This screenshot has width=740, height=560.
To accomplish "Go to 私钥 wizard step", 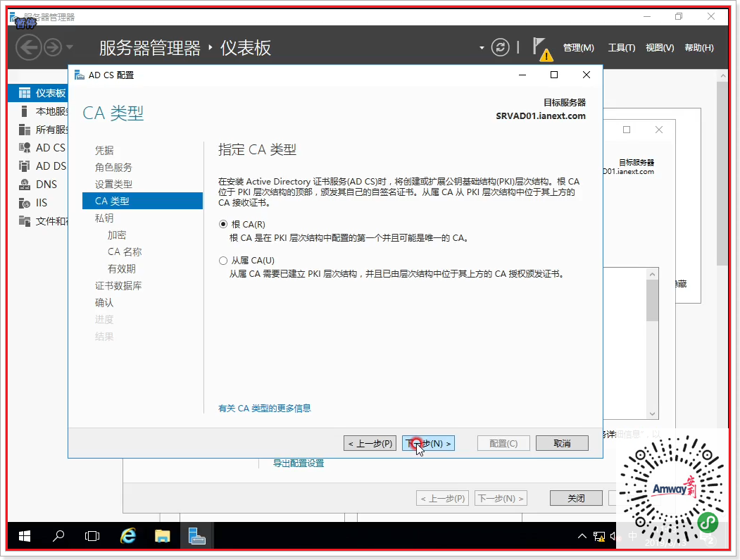I will [x=104, y=218].
